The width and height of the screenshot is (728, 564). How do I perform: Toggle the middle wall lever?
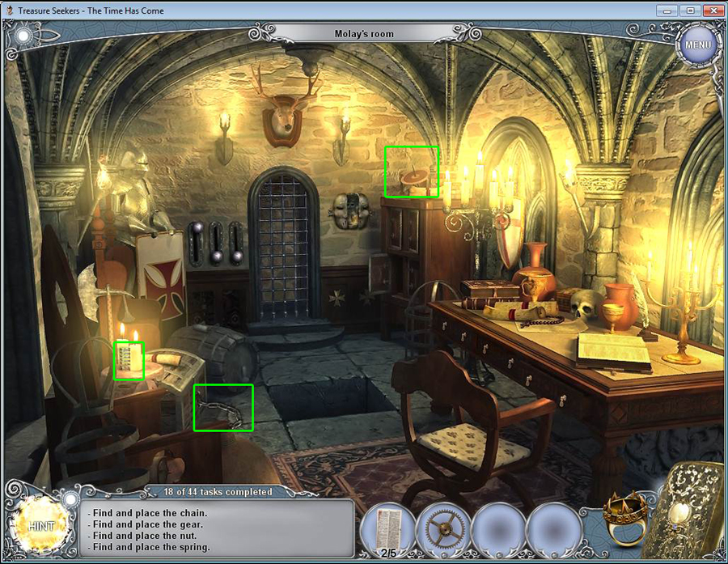pyautogui.click(x=215, y=242)
